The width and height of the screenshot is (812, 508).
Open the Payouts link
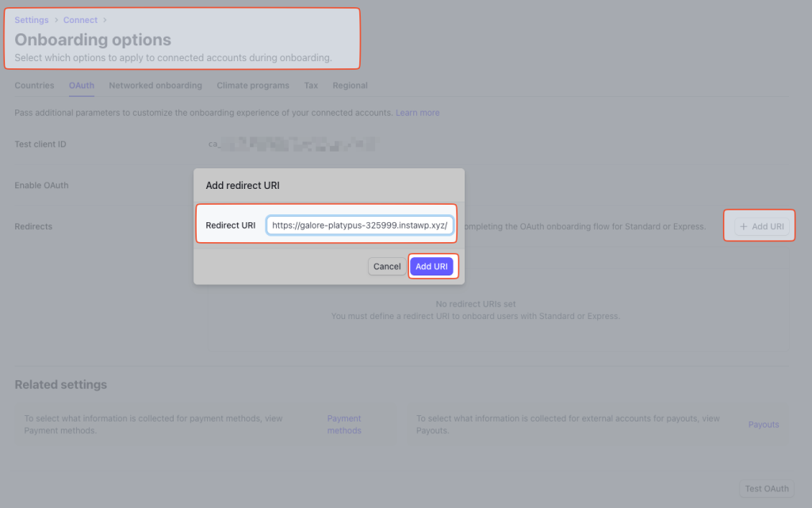coord(764,425)
